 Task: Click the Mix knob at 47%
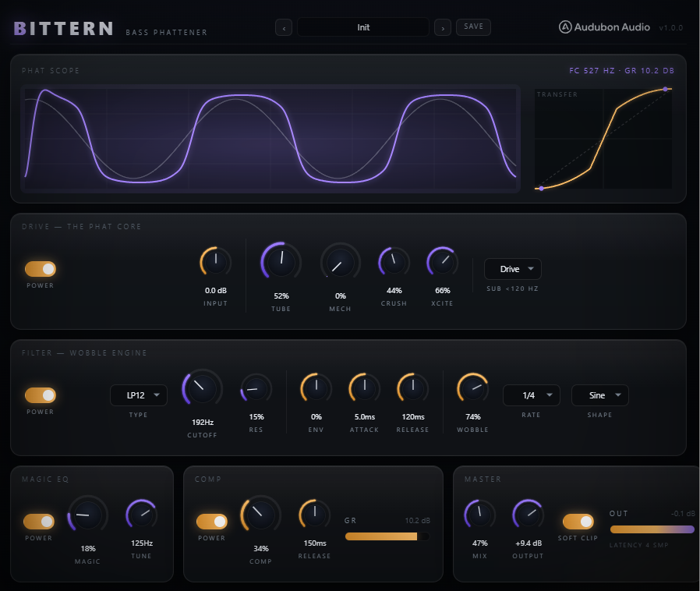(480, 515)
